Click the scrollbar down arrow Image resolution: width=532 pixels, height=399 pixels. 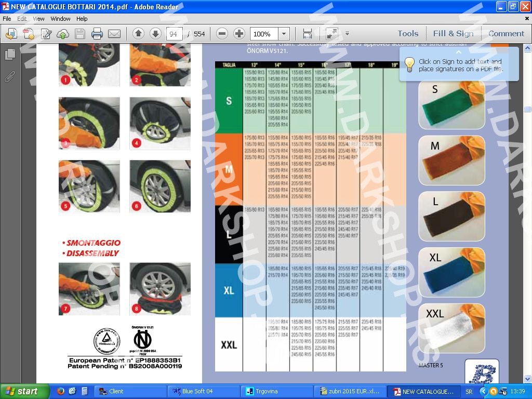(x=528, y=379)
